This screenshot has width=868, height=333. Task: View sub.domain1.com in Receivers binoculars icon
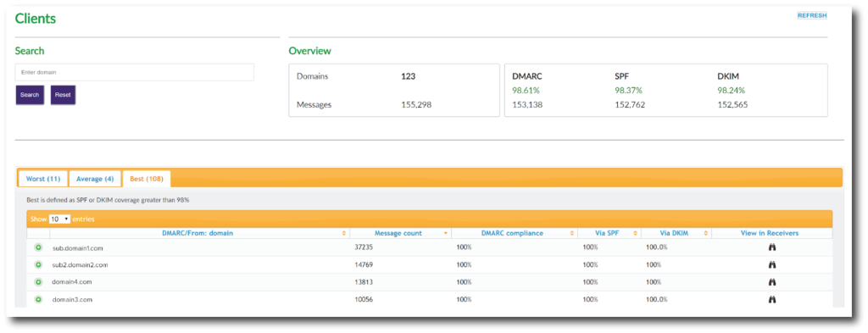772,247
